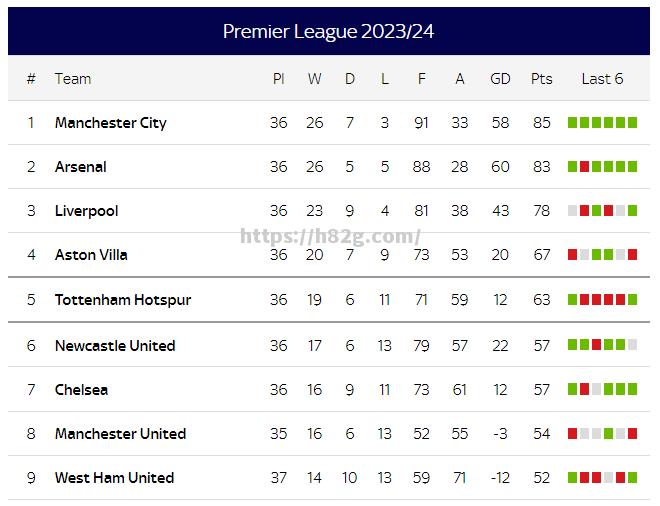Open the Manchester United team link

click(x=120, y=434)
